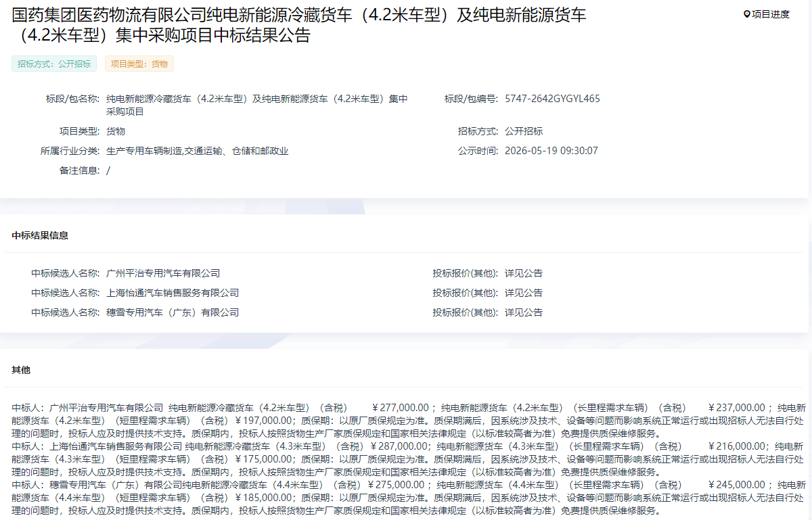Screen dimensions: 812x520
Task: Click candidate name 穗雪专用汽车（广东）有限公司
Action: 173,312
